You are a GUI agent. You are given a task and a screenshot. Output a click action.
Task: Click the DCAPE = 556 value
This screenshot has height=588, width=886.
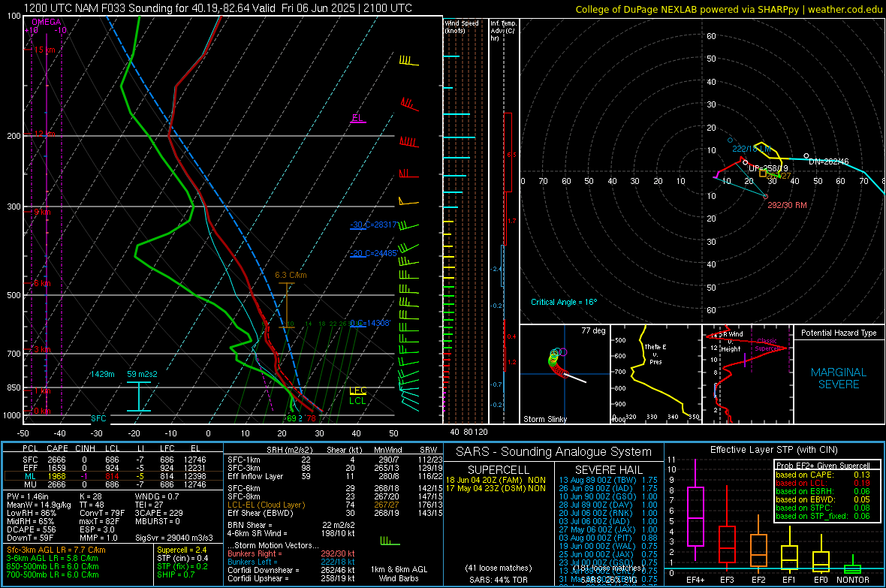click(31, 529)
